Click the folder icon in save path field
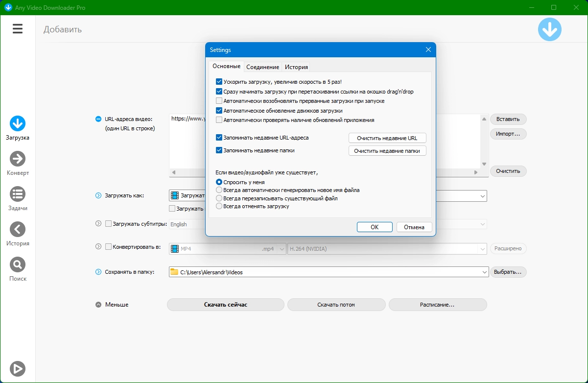The image size is (588, 383). [x=174, y=272]
